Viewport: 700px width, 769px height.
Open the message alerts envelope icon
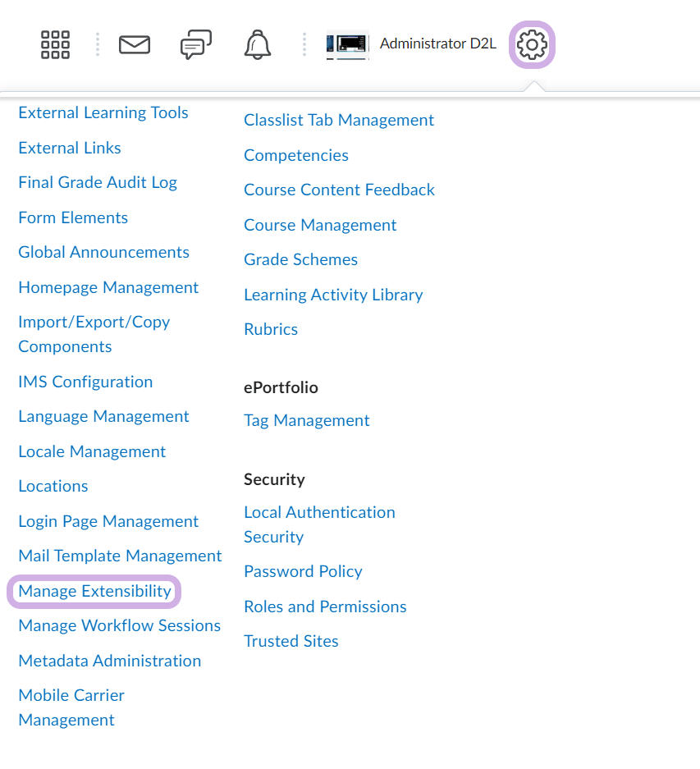tap(135, 44)
